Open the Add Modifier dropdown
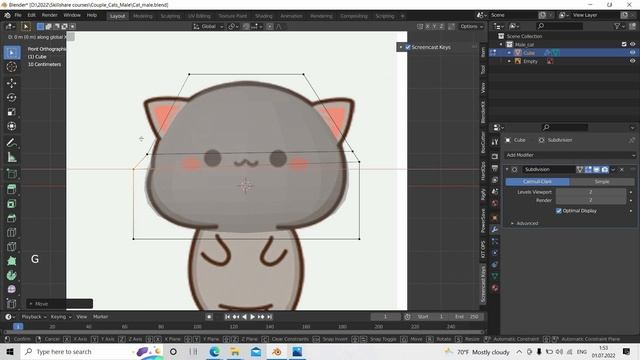640x360 pixels. [x=570, y=155]
